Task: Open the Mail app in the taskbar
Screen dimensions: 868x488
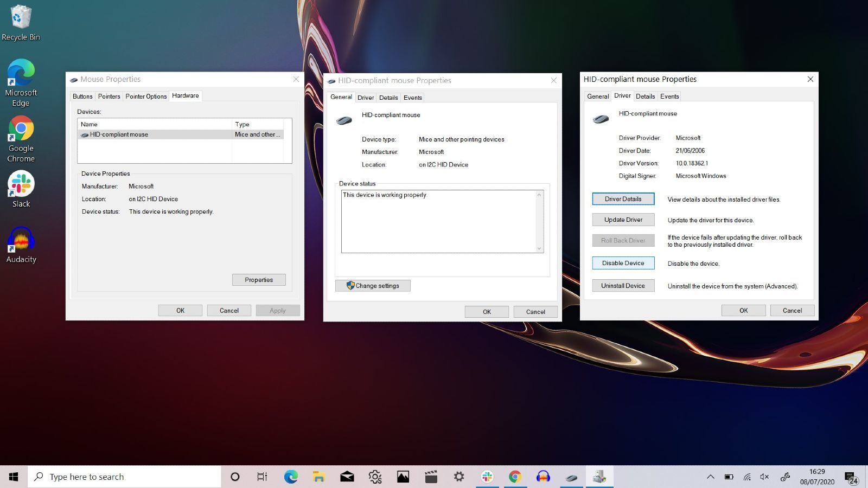Action: 347,477
